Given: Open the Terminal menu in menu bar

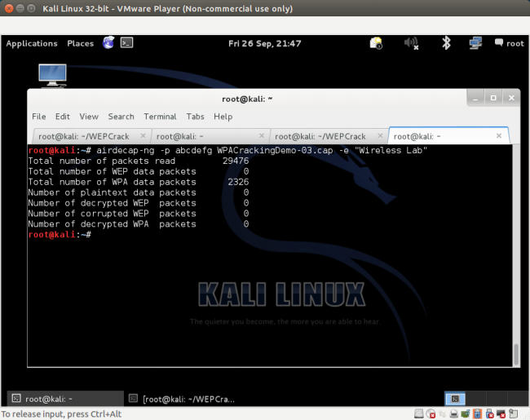Looking at the screenshot, I should click(x=160, y=117).
